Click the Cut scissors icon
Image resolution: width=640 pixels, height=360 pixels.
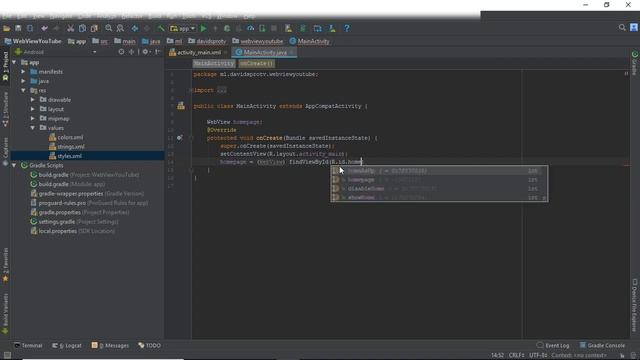click(x=71, y=28)
